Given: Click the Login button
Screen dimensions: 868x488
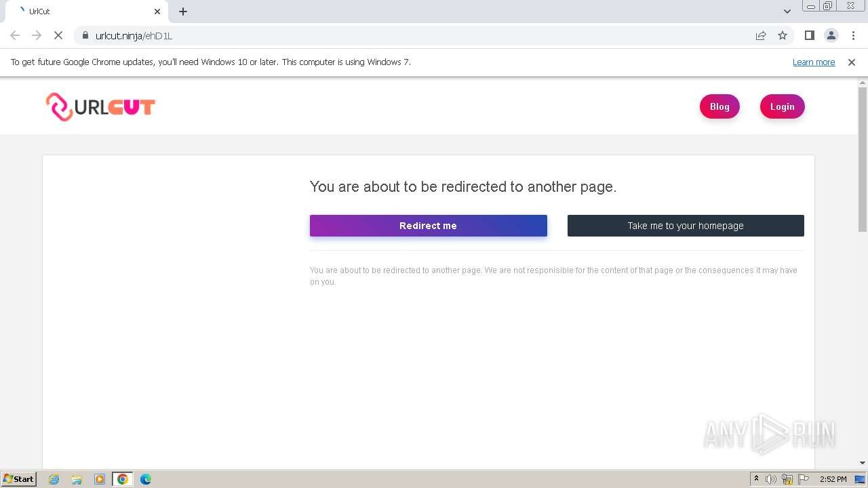Looking at the screenshot, I should (x=782, y=106).
